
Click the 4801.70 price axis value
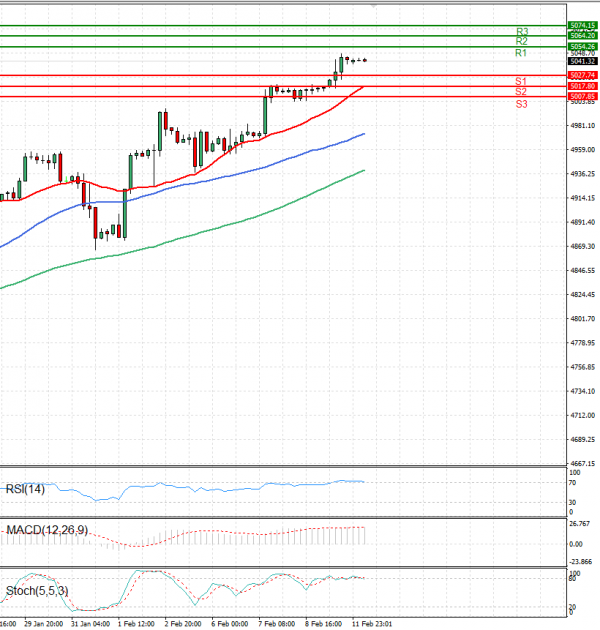click(583, 319)
